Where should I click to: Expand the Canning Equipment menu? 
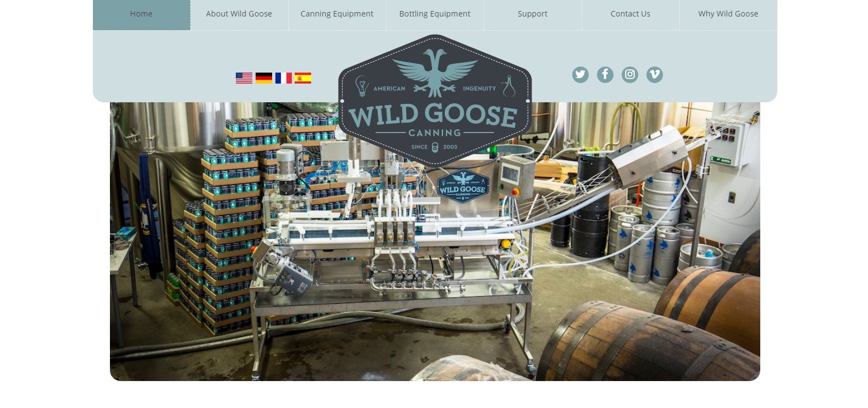pyautogui.click(x=337, y=14)
